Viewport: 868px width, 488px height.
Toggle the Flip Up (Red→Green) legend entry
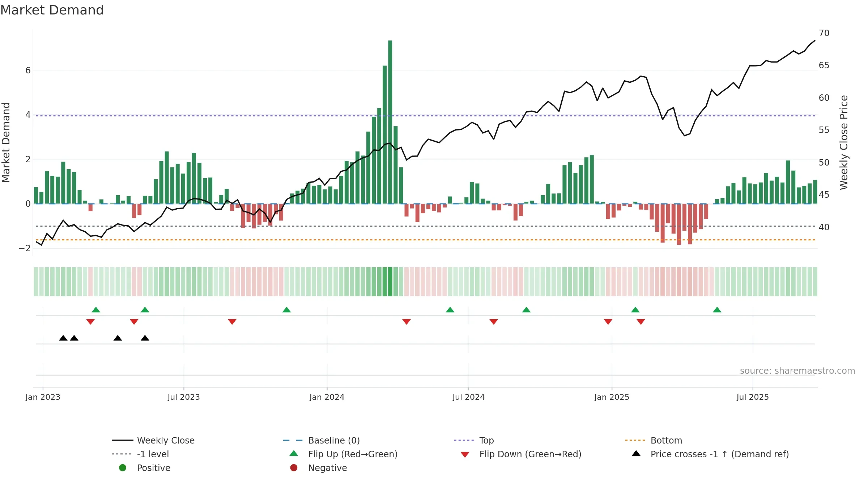[x=344, y=454]
